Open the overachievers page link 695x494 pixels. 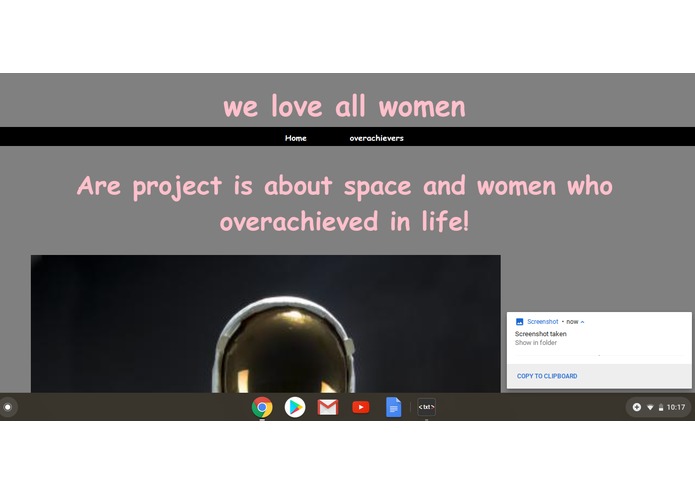click(x=376, y=138)
